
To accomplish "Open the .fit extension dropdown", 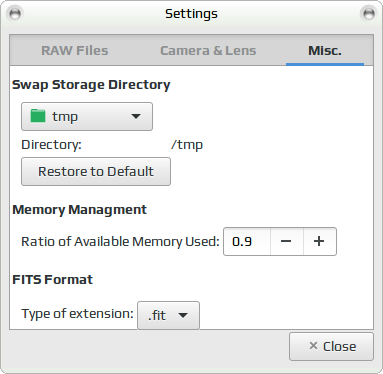I will 168,315.
